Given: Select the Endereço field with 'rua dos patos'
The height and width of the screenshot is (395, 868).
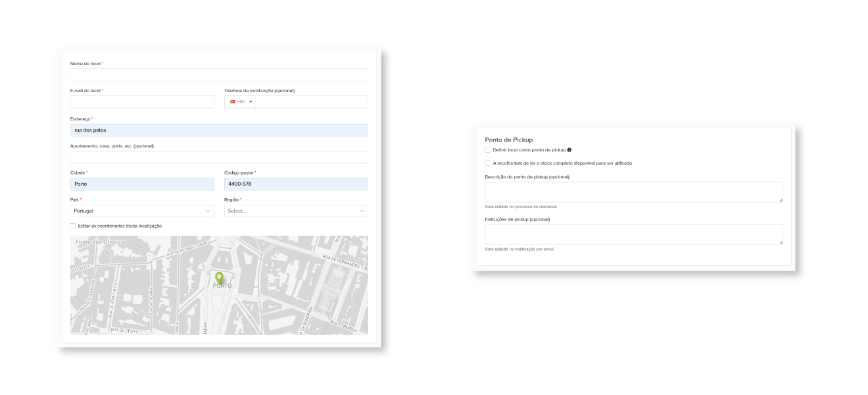Looking at the screenshot, I should click(219, 130).
